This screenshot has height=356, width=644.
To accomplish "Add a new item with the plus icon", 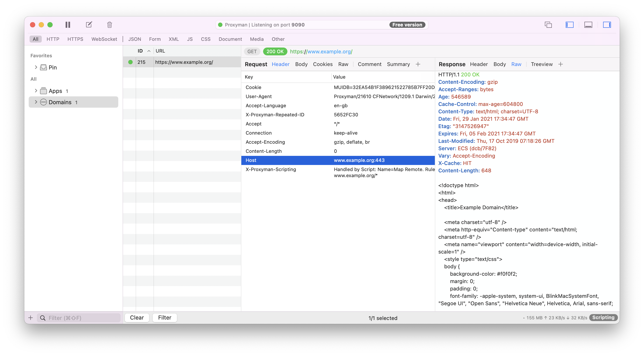I will pos(30,318).
